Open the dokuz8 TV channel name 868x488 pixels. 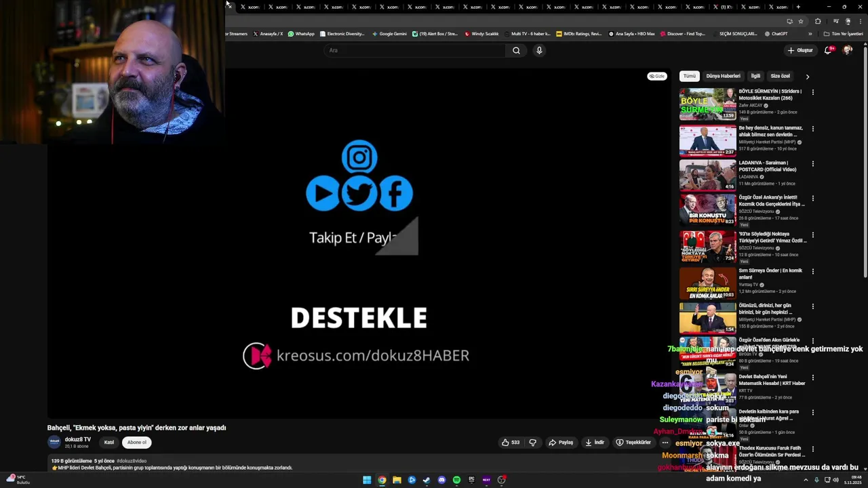(78, 440)
